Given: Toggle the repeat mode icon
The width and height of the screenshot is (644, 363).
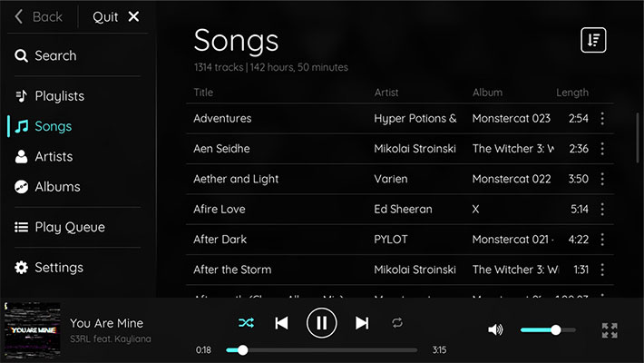Looking at the screenshot, I should point(397,323).
